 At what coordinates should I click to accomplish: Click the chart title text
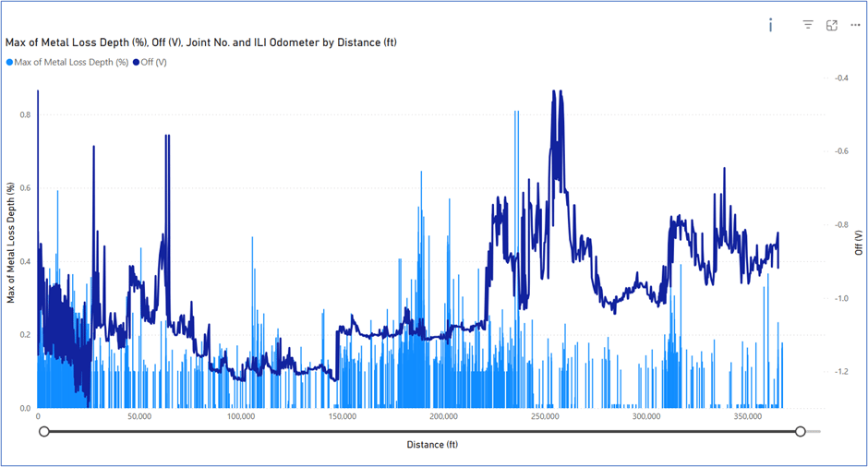click(201, 42)
